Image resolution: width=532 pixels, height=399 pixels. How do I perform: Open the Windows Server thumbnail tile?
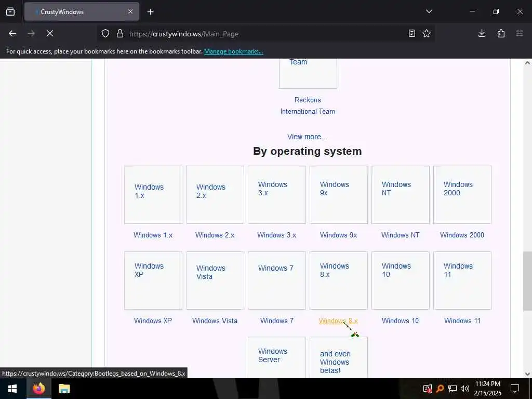277,357
